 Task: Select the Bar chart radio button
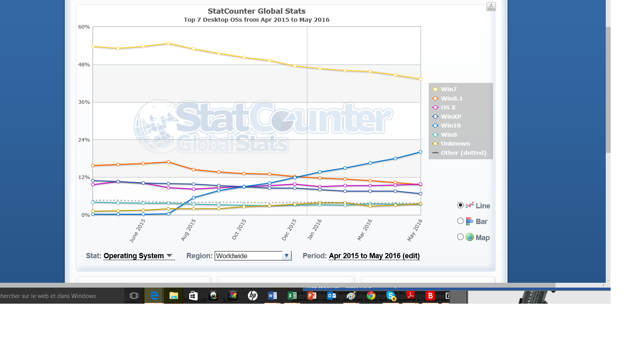tap(460, 221)
